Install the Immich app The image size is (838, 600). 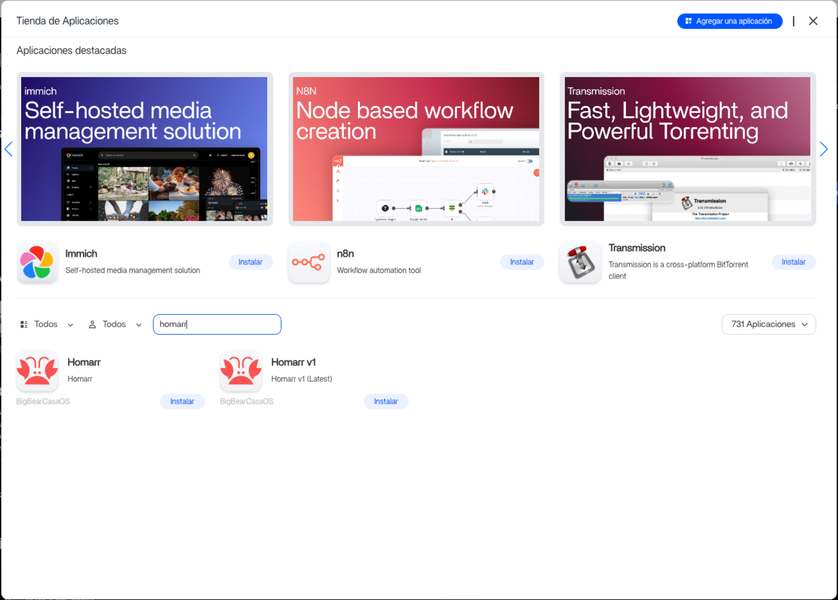point(250,262)
